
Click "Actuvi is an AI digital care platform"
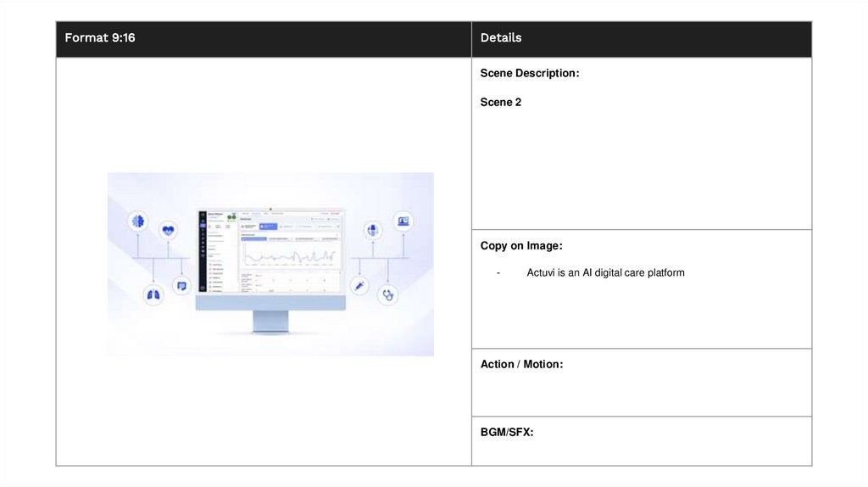click(605, 272)
